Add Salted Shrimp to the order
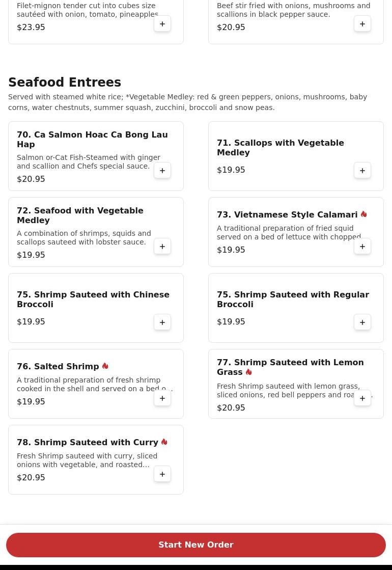 (x=162, y=398)
